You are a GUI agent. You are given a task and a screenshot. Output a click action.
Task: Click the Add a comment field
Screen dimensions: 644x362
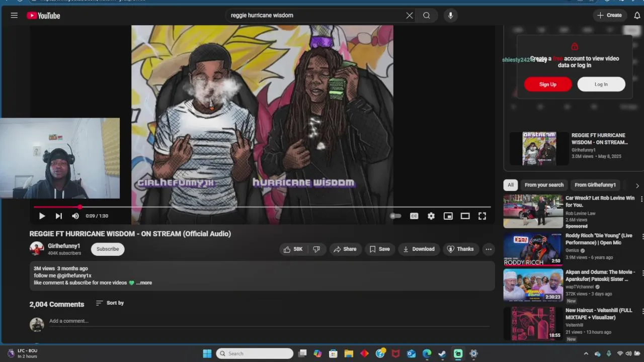[269, 321]
